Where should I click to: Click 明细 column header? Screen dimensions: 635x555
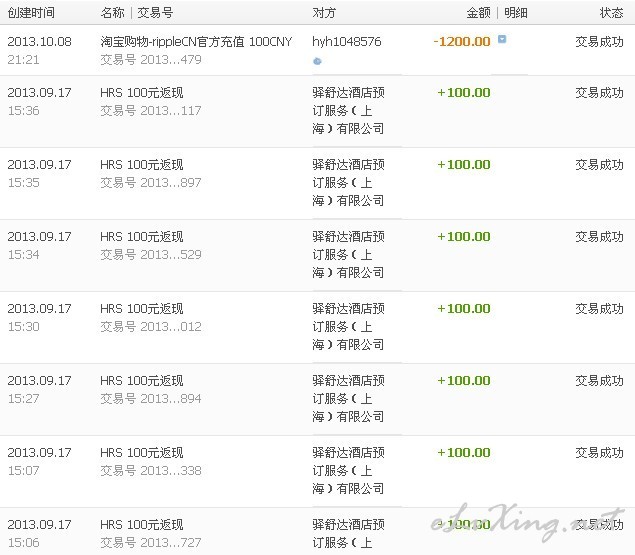[516, 13]
